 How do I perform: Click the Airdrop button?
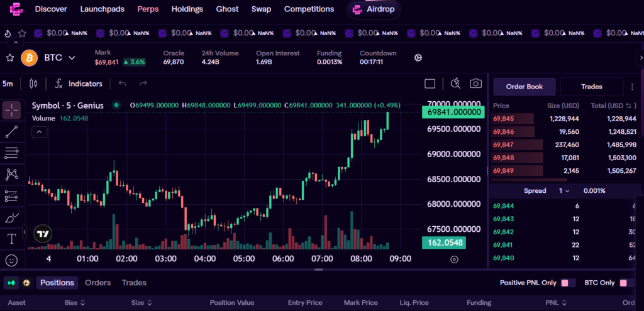(374, 9)
